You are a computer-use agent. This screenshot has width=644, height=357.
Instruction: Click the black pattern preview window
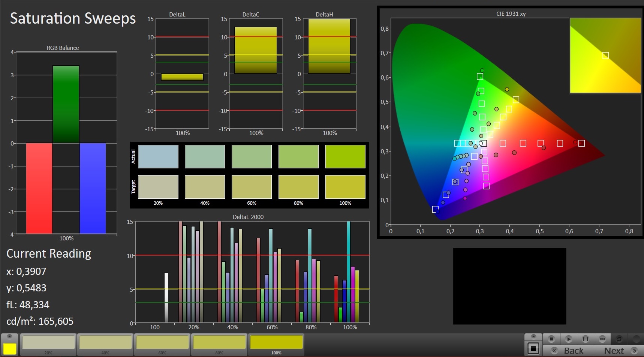pyautogui.click(x=509, y=286)
